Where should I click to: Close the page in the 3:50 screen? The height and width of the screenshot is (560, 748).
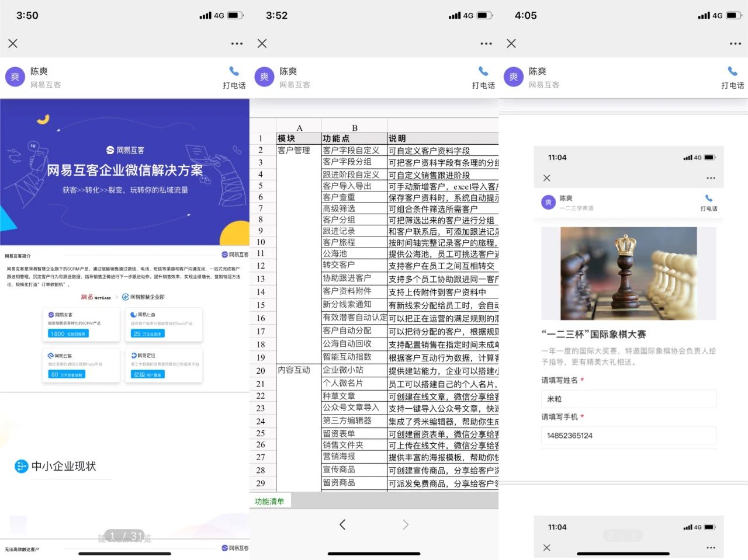[x=13, y=43]
